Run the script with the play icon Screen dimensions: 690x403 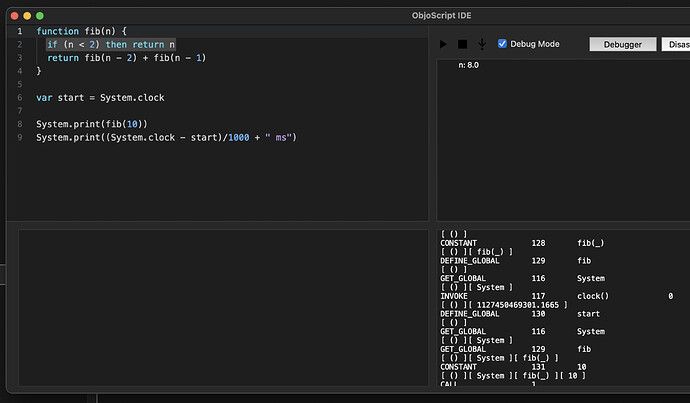pos(443,44)
